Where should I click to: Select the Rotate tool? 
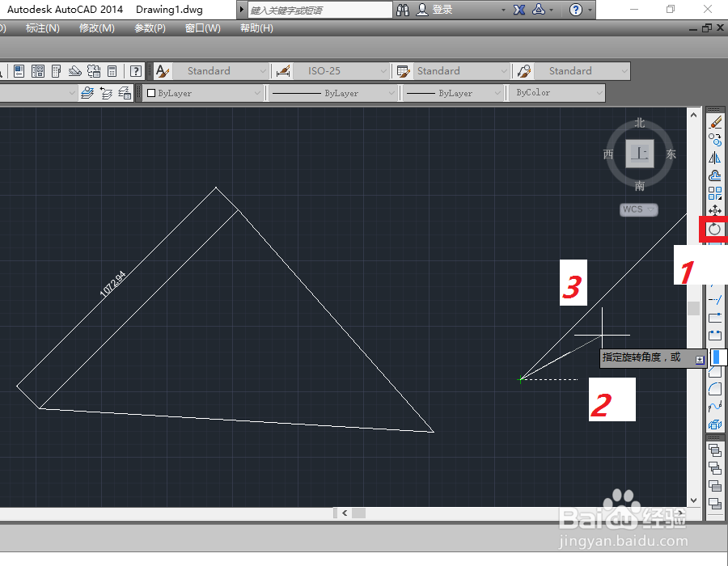point(714,229)
